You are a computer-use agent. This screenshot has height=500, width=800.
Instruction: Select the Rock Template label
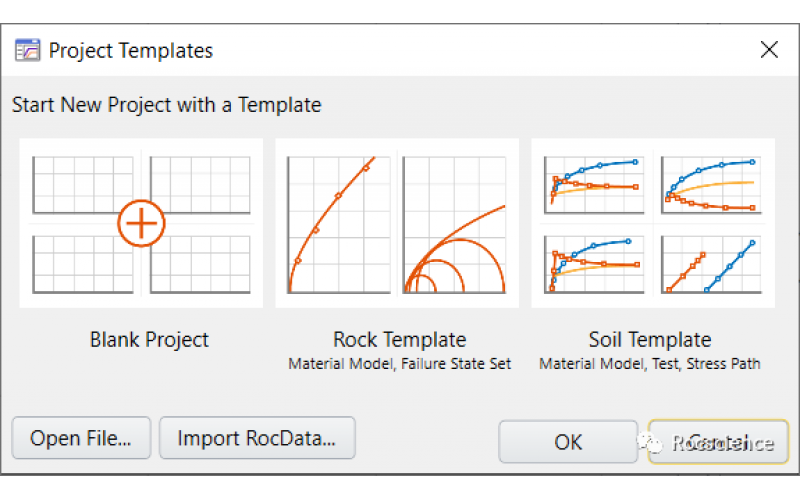coord(399,340)
